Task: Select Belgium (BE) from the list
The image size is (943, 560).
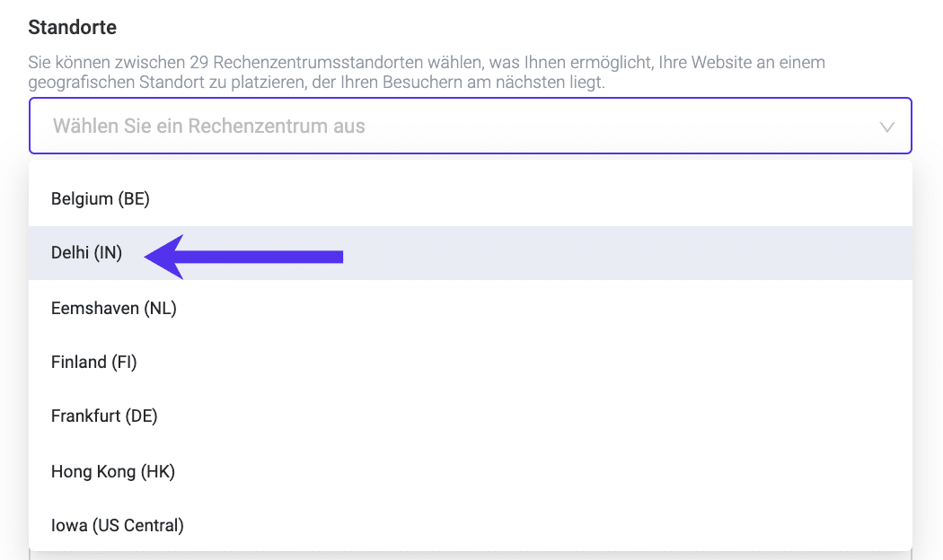Action: pos(101,198)
